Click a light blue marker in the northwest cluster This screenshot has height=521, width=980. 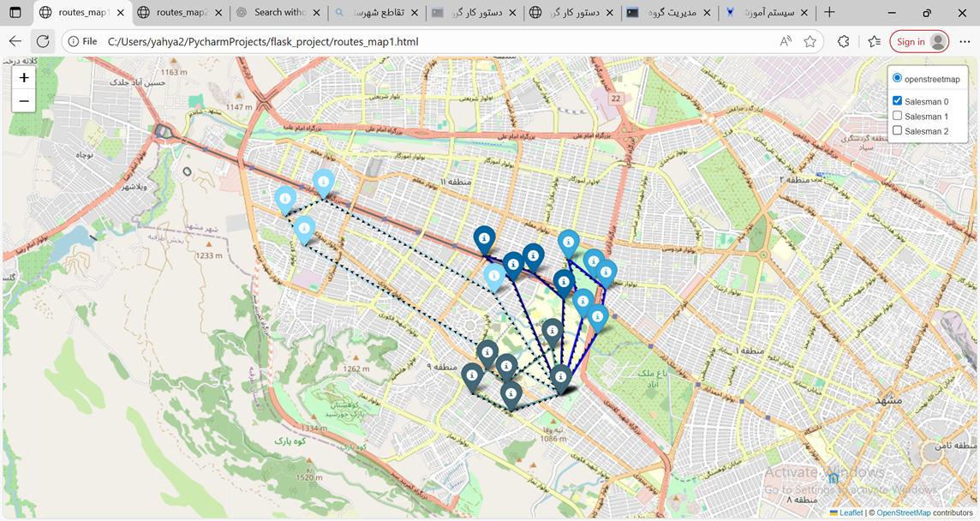[286, 199]
